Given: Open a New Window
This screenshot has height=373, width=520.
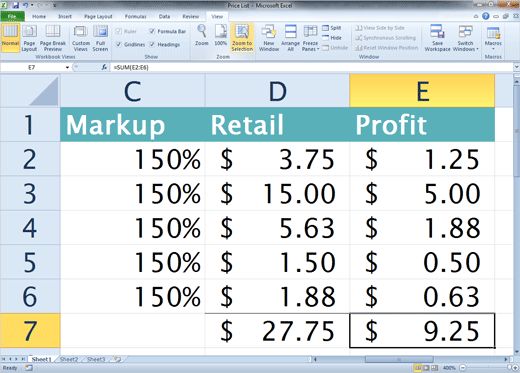Looking at the screenshot, I should (269, 38).
